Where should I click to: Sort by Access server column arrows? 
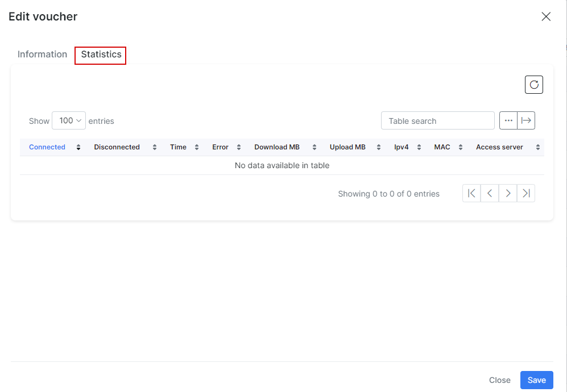coord(538,147)
